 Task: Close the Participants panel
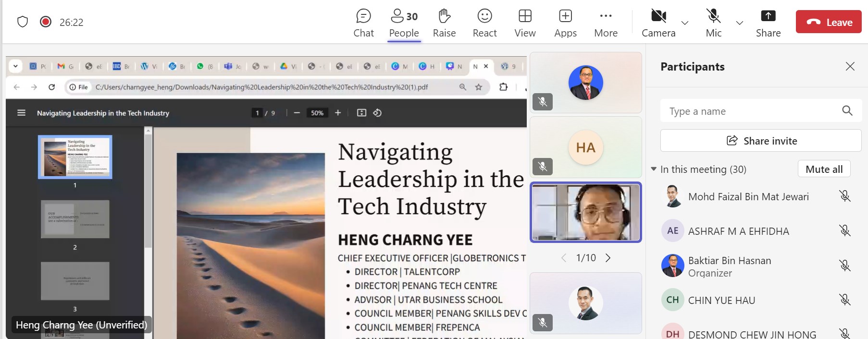tap(850, 66)
